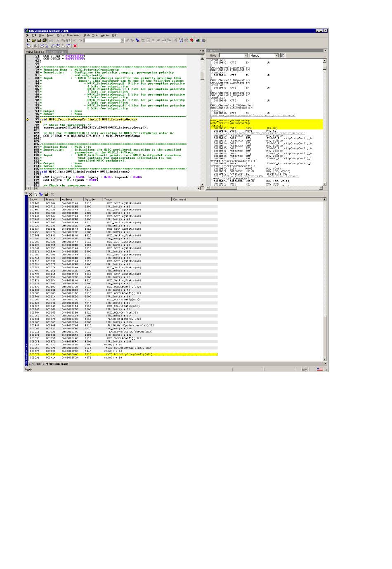Open the Go to address dropdown
The height and width of the screenshot is (569, 392).
[x=246, y=55]
